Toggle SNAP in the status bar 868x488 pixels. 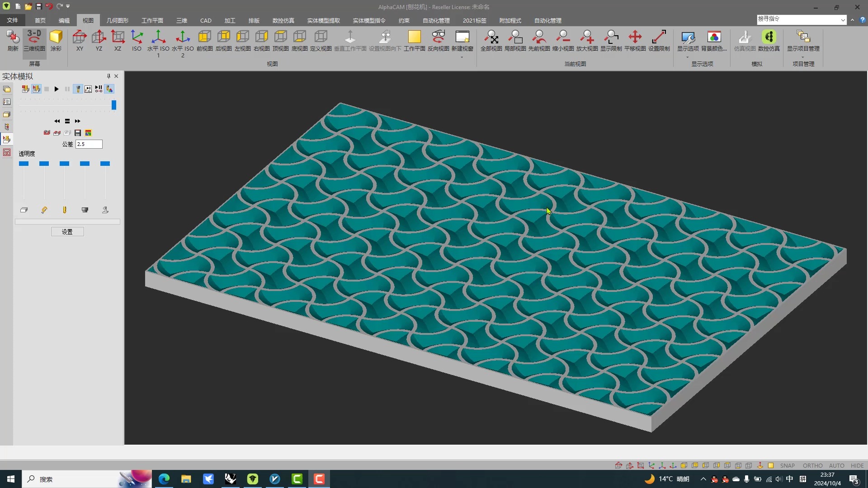pos(787,465)
